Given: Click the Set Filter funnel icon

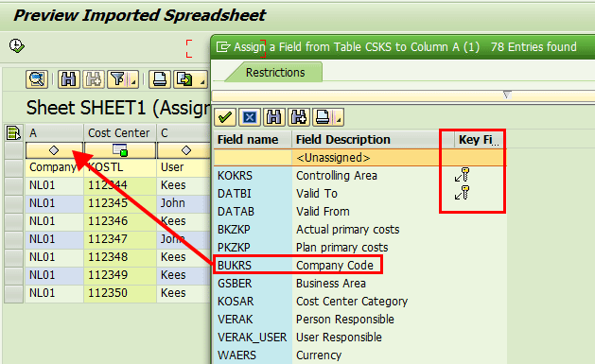Looking at the screenshot, I should [x=118, y=79].
